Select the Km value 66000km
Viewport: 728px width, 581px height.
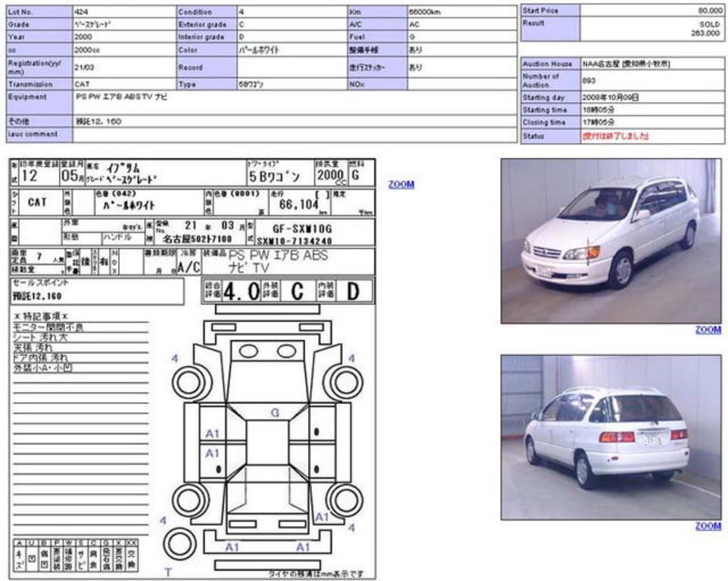point(425,11)
